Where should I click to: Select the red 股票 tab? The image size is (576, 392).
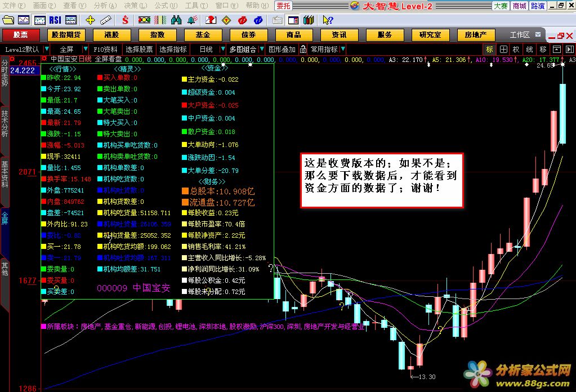coord(21,35)
